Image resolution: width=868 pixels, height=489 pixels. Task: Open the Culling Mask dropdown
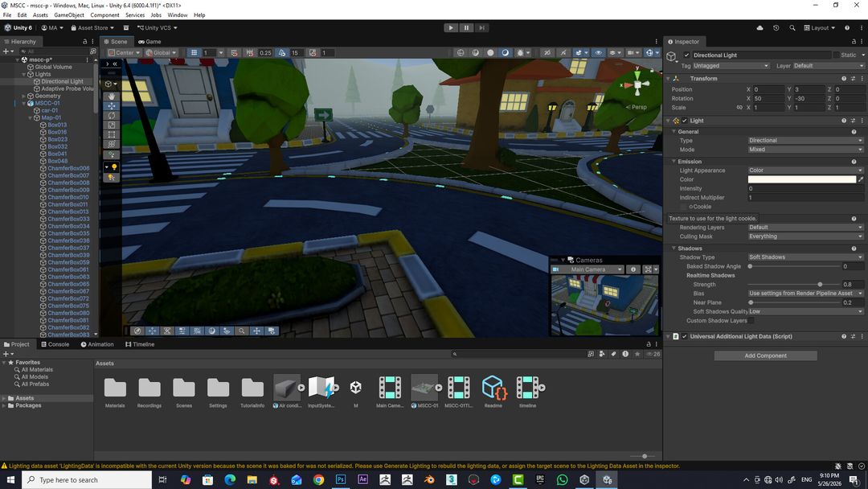[x=805, y=236]
